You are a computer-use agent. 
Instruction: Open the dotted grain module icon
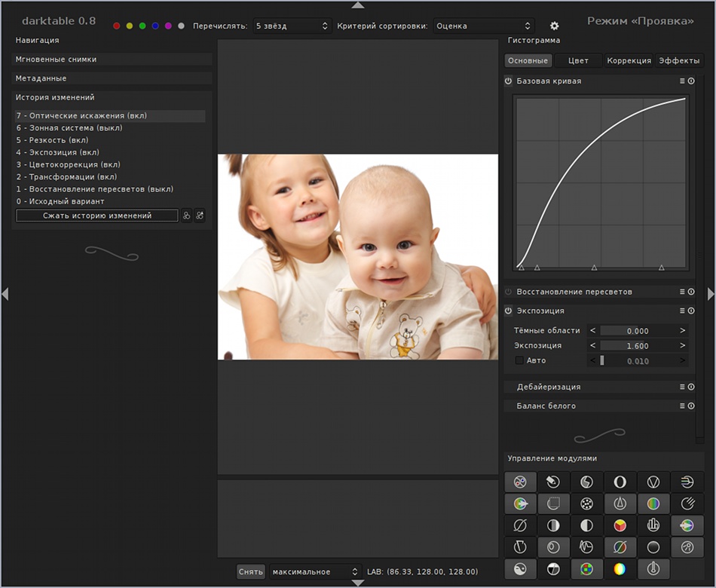click(x=586, y=504)
